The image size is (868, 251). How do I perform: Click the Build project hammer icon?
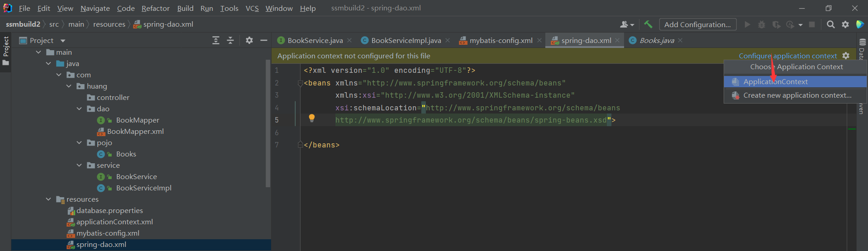[x=648, y=24]
